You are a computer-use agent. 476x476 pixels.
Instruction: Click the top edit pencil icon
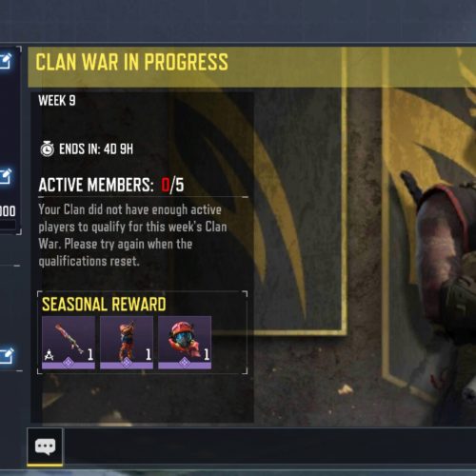point(6,61)
